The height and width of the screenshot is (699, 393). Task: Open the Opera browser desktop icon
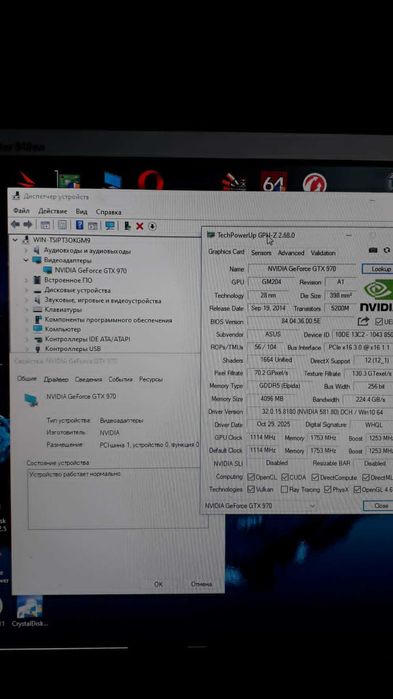tap(151, 181)
